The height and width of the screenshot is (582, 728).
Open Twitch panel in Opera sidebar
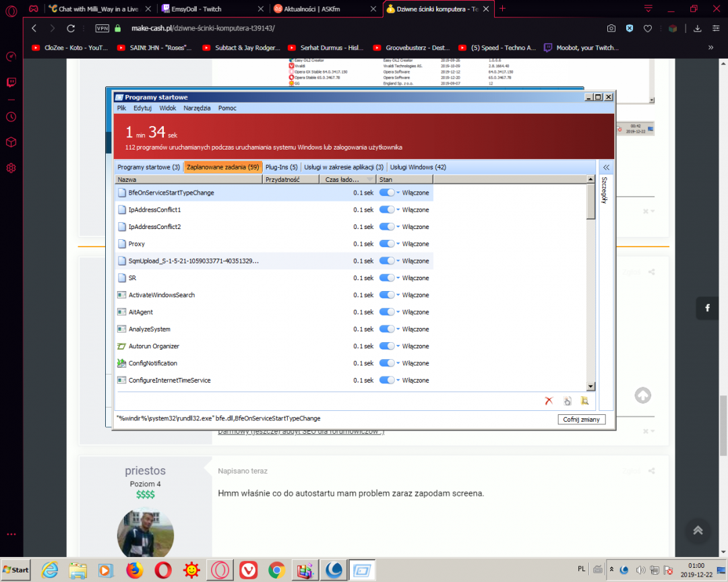pyautogui.click(x=11, y=82)
